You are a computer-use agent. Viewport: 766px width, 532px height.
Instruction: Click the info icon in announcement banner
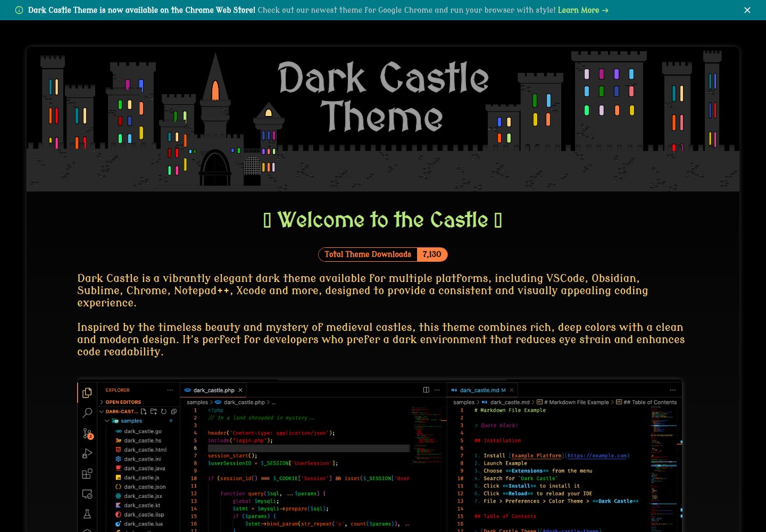pyautogui.click(x=19, y=10)
